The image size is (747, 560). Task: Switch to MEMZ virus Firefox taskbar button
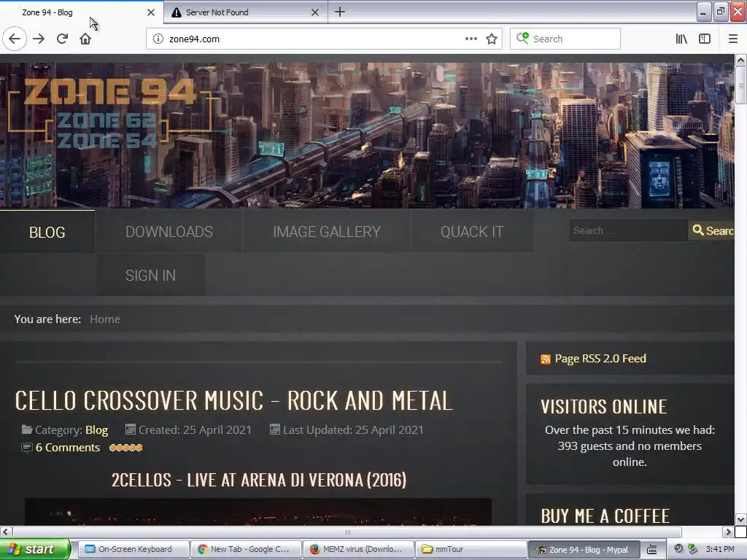[358, 549]
